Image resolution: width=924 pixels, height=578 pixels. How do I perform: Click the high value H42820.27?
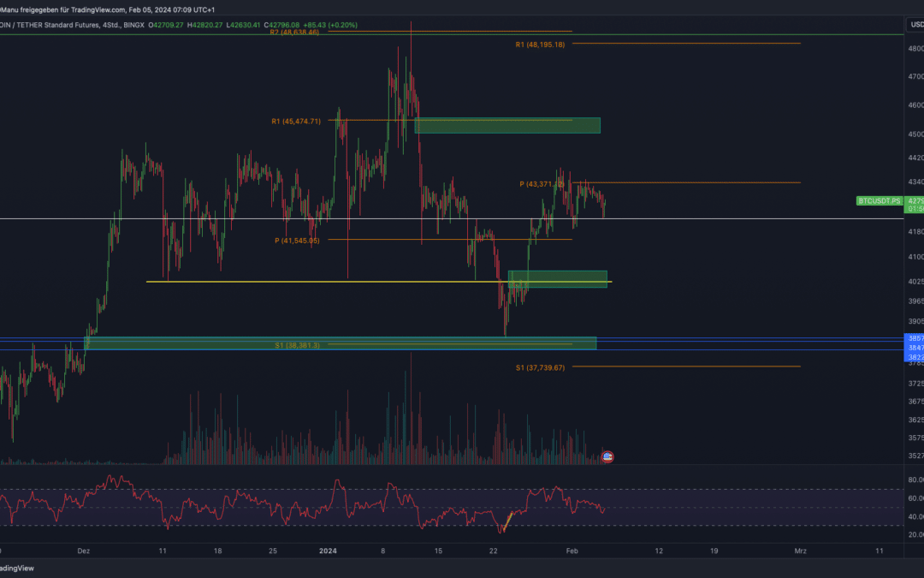click(205, 26)
